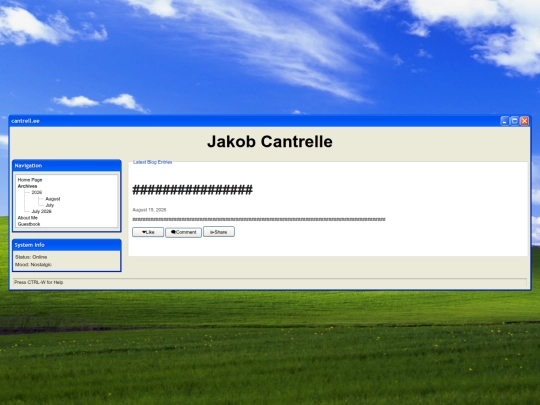Viewport: 540px width, 405px height.
Task: Click the Mood: Nostalgic text
Action: (33, 264)
